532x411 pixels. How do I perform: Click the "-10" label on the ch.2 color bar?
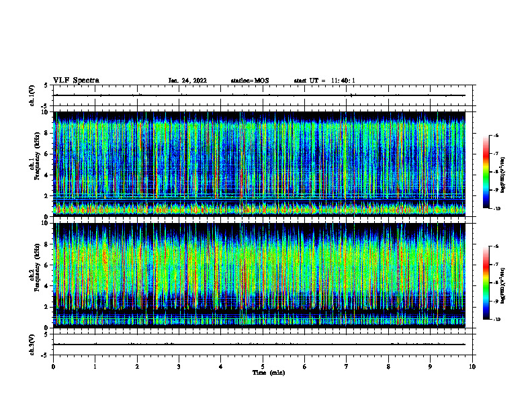point(496,320)
